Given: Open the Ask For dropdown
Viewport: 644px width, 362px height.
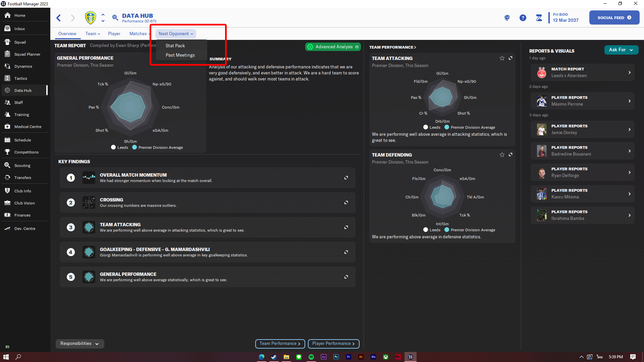Looking at the screenshot, I should click(621, 50).
